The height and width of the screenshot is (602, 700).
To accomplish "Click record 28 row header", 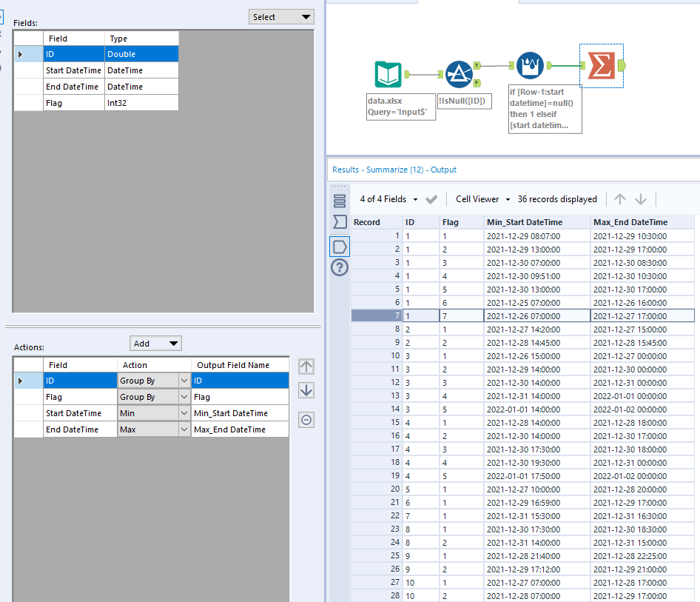I will (377, 596).
